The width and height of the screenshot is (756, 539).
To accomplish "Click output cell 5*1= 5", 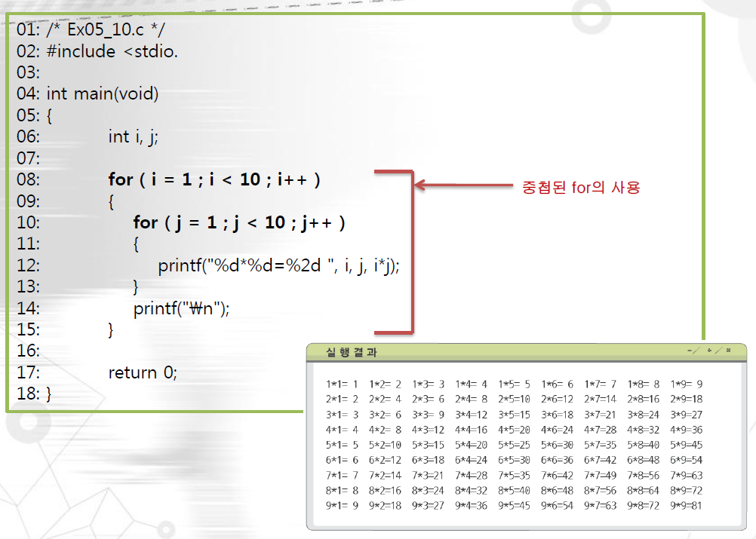I will point(342,445).
